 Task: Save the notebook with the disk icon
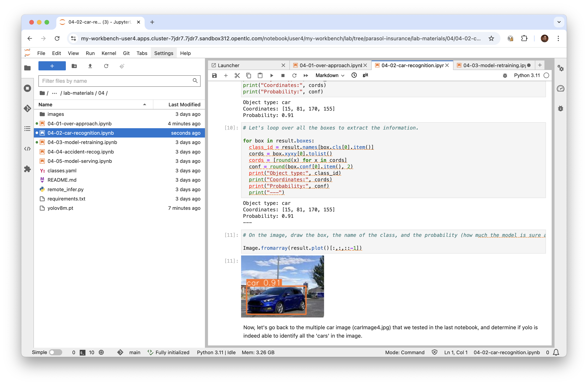214,75
